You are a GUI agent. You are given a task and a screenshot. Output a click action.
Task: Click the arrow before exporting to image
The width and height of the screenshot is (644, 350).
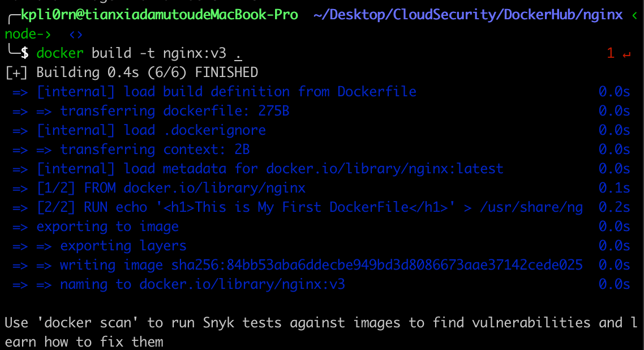[x=20, y=227]
